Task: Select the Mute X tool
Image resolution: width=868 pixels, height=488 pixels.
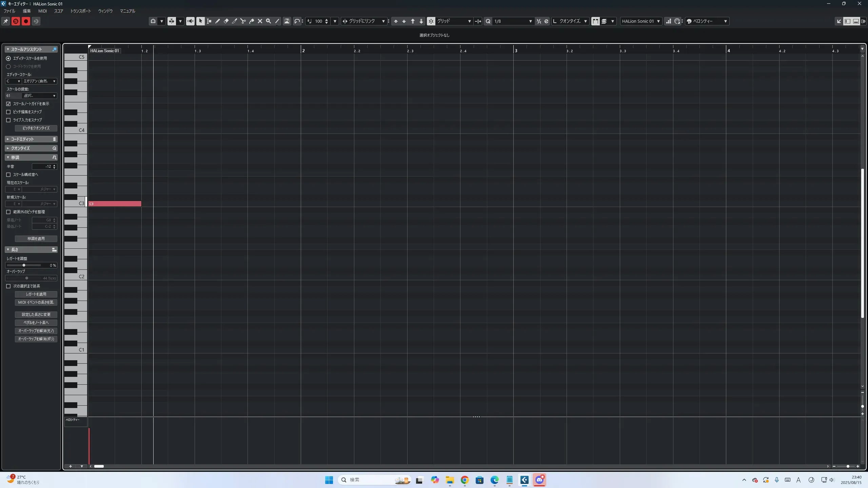Action: [260, 21]
